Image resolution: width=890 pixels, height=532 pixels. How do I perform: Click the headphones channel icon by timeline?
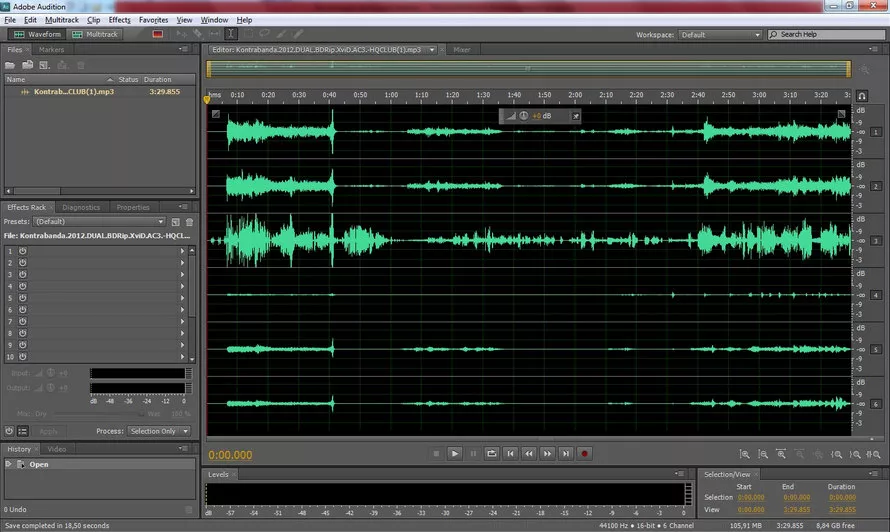[862, 96]
